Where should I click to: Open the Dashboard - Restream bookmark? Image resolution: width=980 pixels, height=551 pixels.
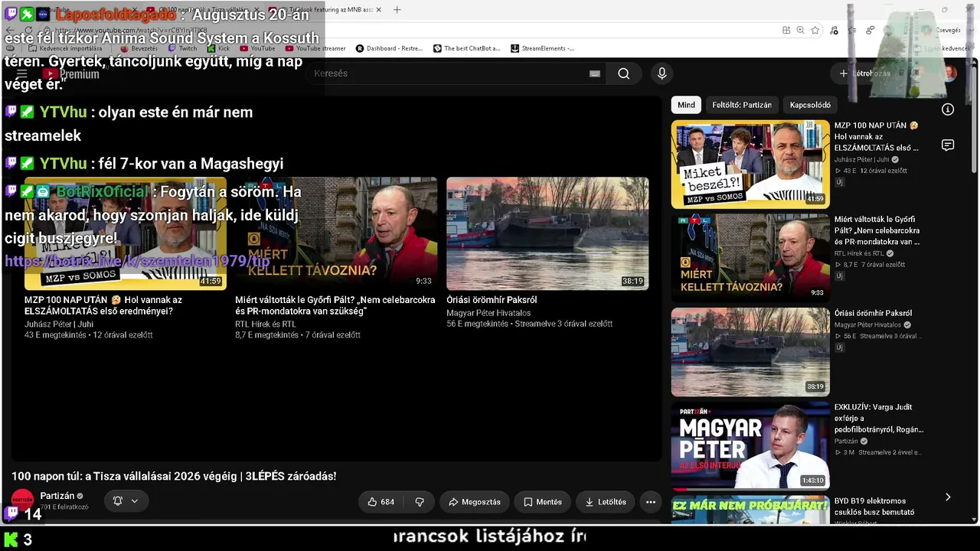[x=389, y=48]
